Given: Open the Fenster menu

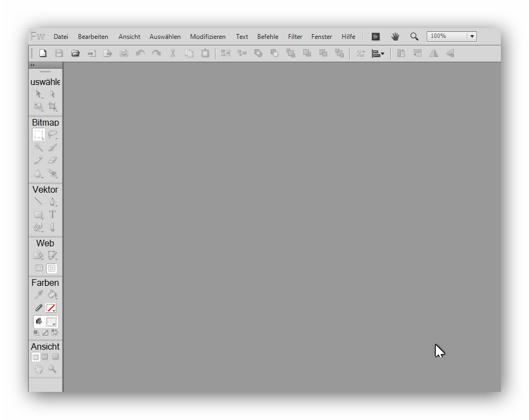Looking at the screenshot, I should coord(322,36).
